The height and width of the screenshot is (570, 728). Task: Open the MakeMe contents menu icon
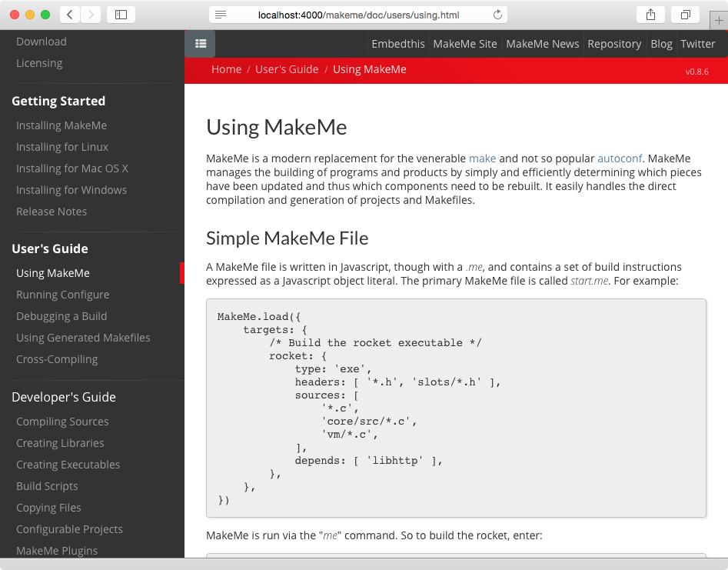coord(200,44)
